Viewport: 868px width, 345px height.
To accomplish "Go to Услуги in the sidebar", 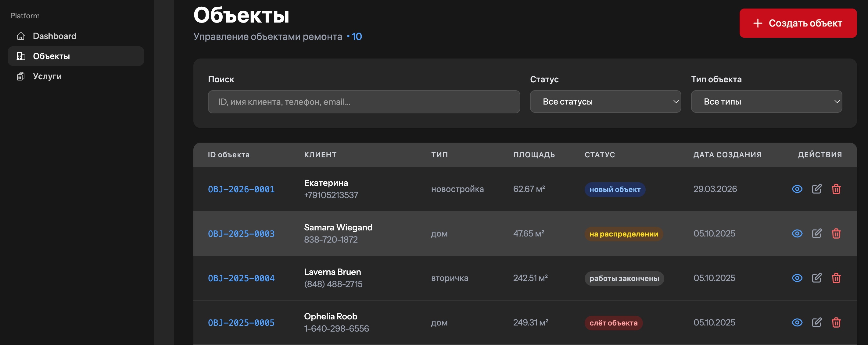I will click(x=47, y=76).
